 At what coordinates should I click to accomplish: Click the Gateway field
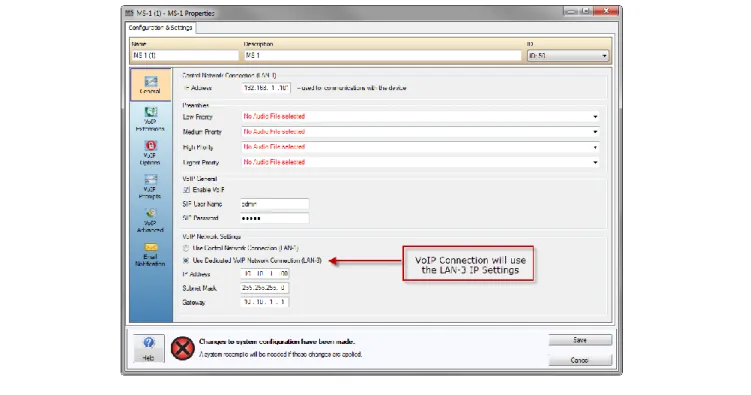click(x=265, y=302)
